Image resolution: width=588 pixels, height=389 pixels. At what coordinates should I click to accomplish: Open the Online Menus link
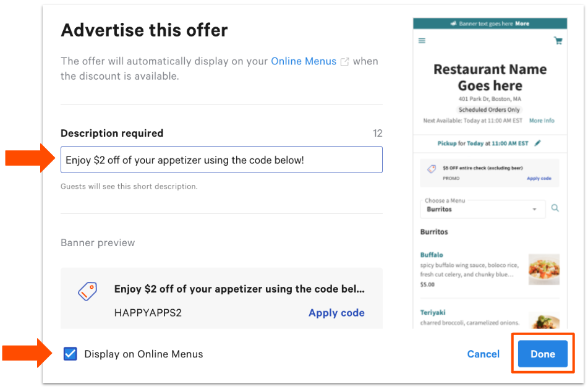click(x=304, y=61)
